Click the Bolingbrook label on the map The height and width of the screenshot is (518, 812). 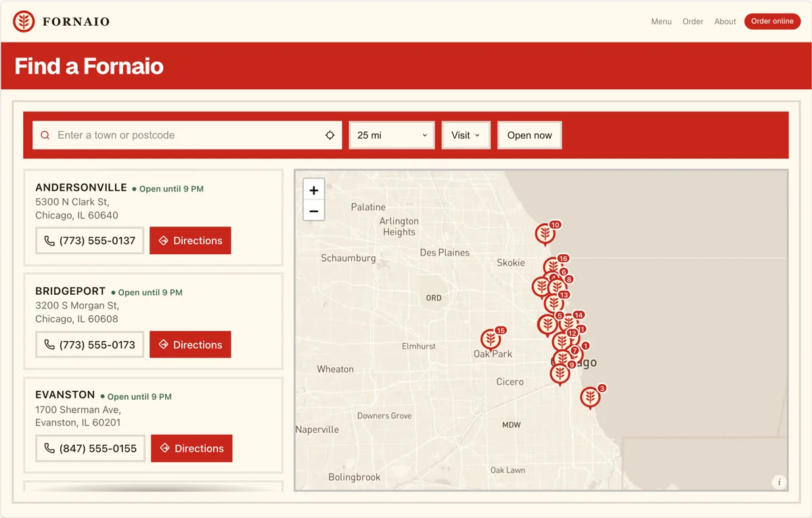pyautogui.click(x=355, y=477)
